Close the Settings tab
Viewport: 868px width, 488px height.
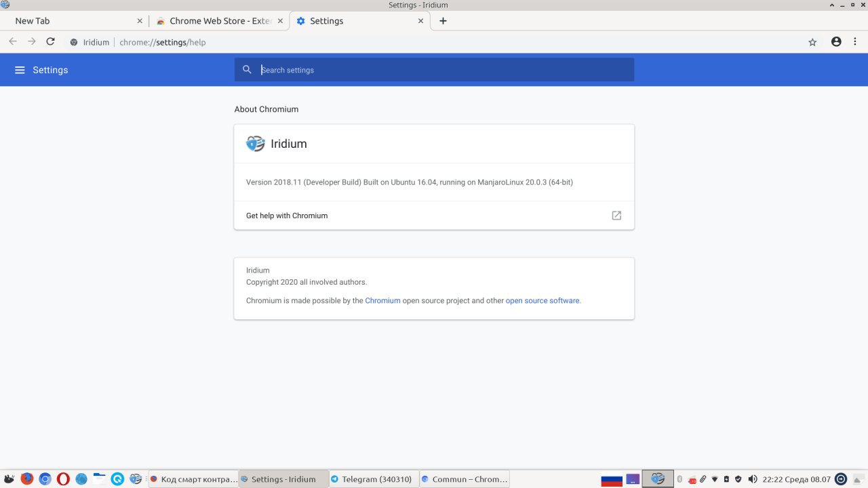(x=421, y=21)
